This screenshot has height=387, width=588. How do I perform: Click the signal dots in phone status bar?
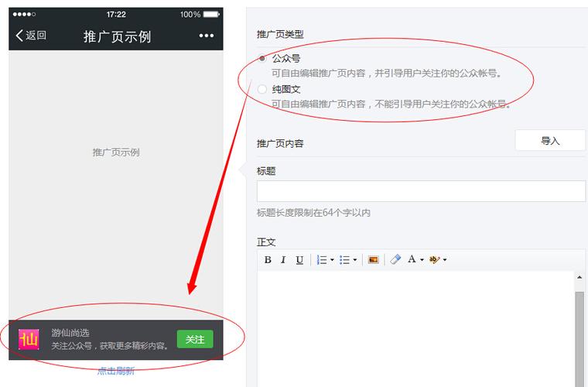pyautogui.click(x=24, y=14)
